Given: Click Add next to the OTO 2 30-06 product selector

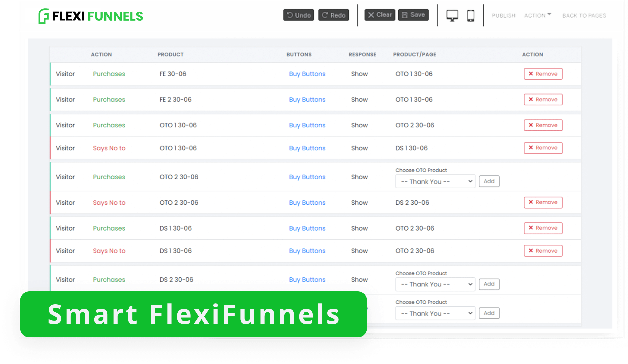Looking at the screenshot, I should 489,181.
